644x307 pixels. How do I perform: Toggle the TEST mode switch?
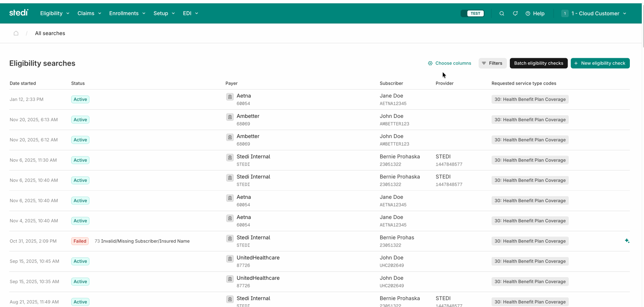[x=473, y=13]
